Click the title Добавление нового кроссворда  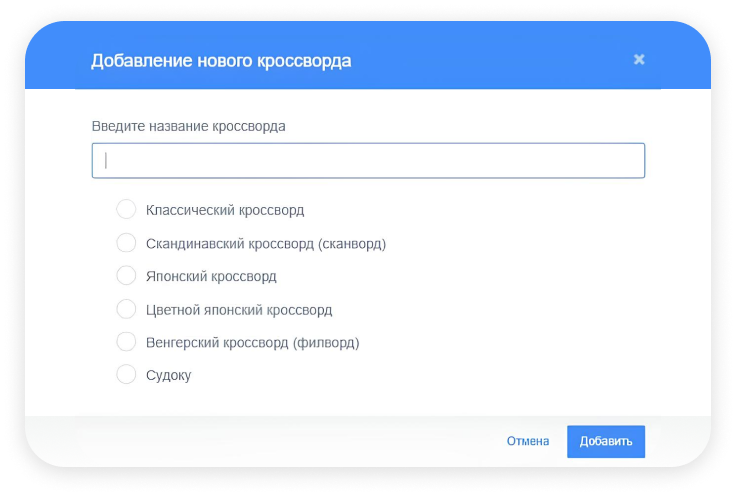point(221,61)
